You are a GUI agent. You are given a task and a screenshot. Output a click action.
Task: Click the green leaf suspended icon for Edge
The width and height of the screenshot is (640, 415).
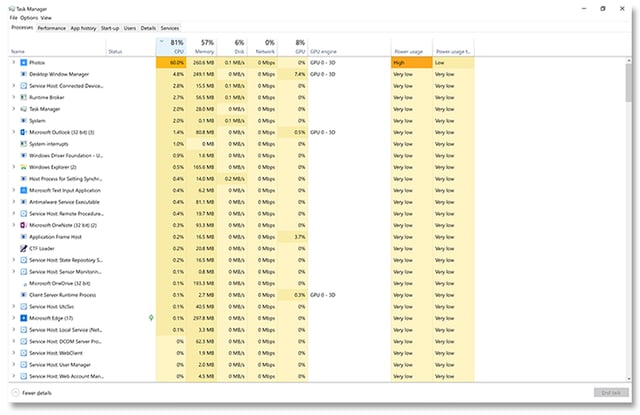coord(151,318)
